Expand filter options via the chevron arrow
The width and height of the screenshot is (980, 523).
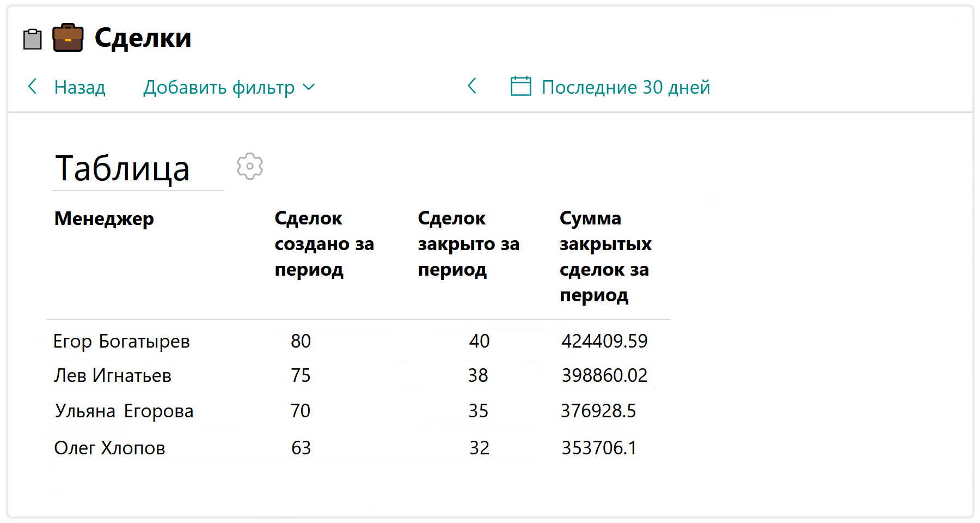(309, 87)
